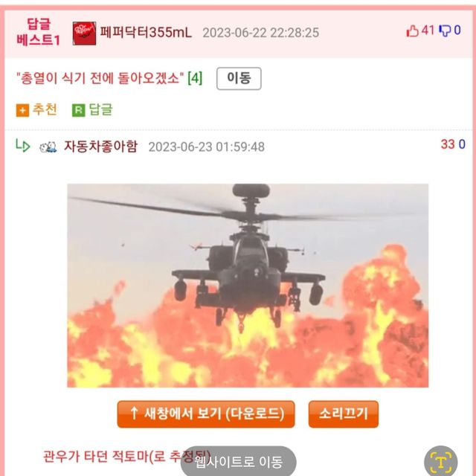Click the orange plus 추천 icon

pyautogui.click(x=22, y=111)
